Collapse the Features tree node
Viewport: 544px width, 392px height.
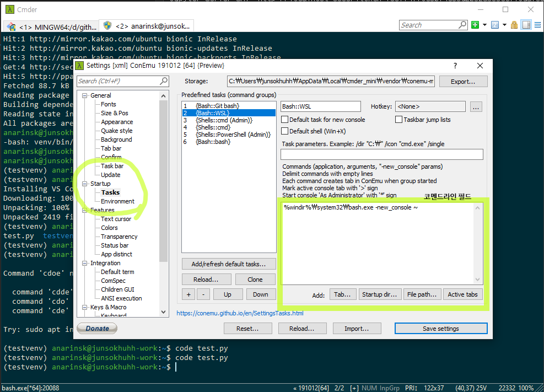85,210
